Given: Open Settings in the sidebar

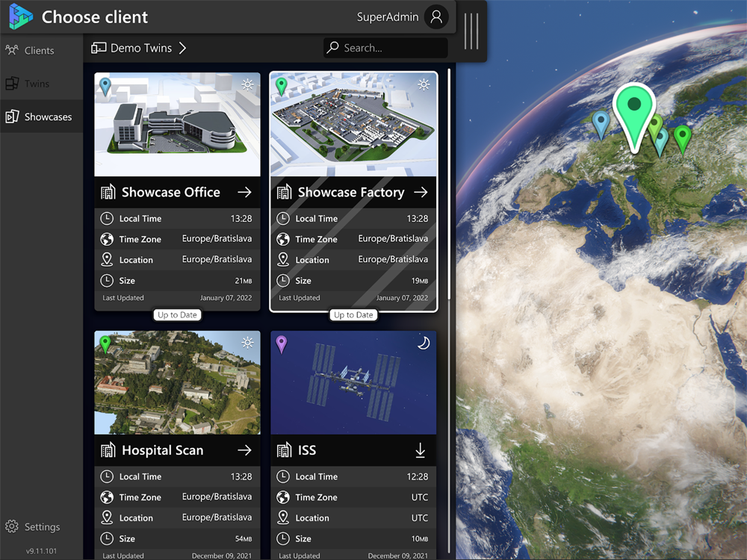Looking at the screenshot, I should point(32,526).
